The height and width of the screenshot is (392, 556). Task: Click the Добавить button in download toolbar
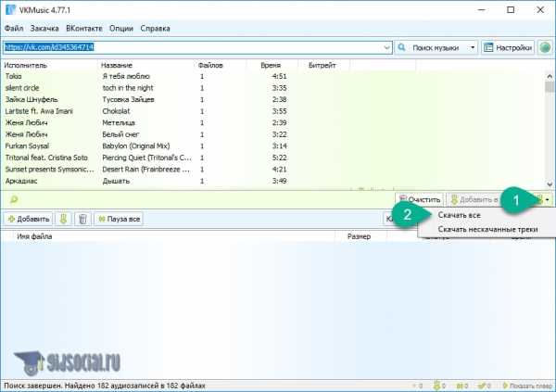(29, 220)
